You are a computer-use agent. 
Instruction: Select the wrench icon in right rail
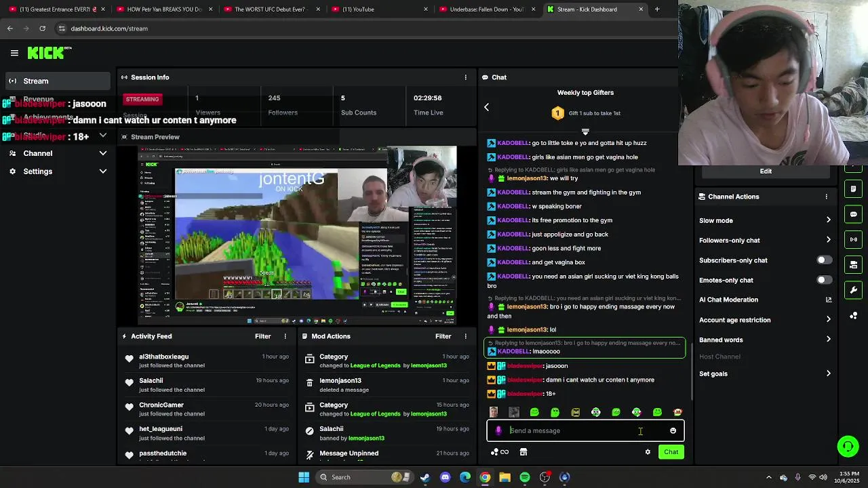tap(854, 290)
